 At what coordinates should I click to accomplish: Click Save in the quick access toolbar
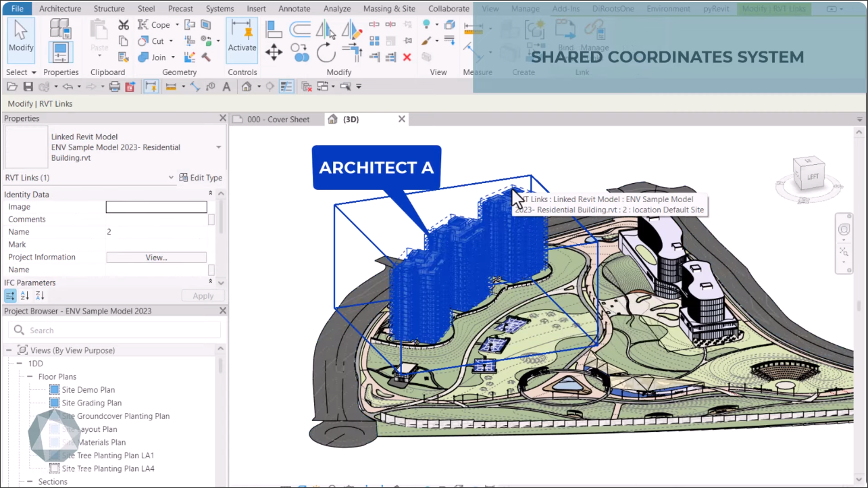click(x=28, y=87)
